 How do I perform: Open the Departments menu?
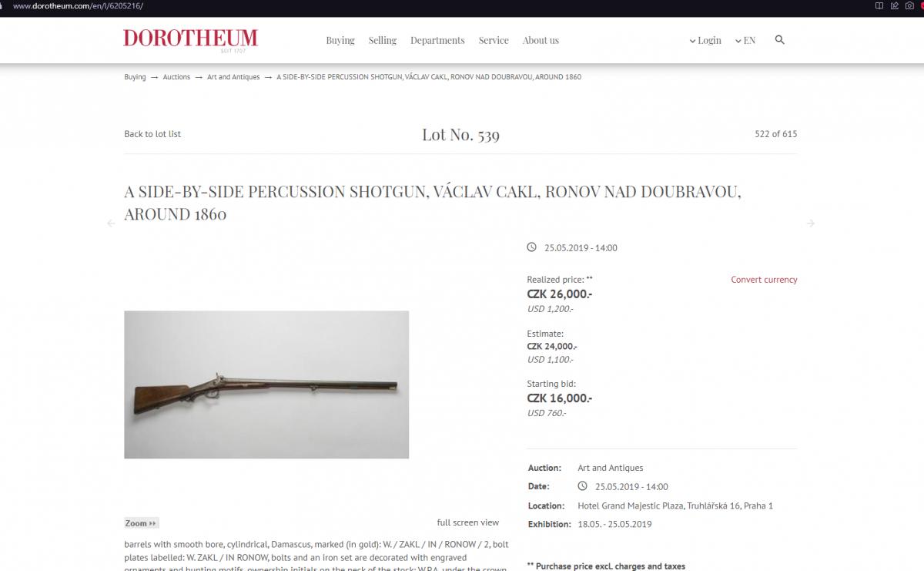[437, 40]
